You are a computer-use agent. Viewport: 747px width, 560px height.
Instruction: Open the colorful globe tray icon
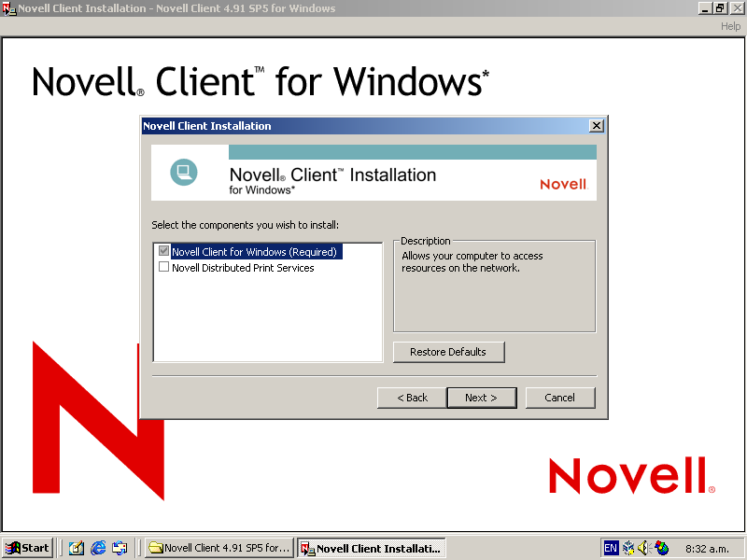click(x=662, y=548)
